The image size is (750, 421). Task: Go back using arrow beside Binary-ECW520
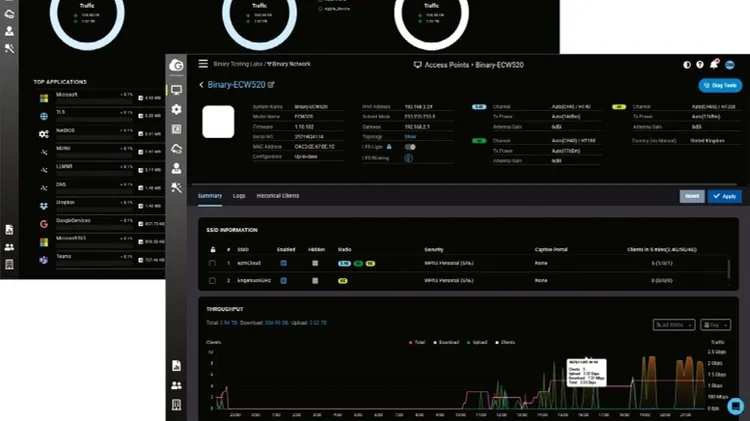pyautogui.click(x=202, y=86)
